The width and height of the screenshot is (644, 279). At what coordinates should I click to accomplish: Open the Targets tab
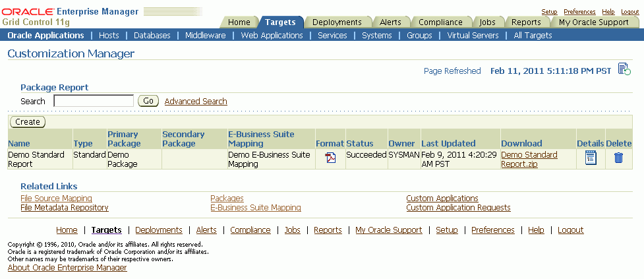pos(280,22)
